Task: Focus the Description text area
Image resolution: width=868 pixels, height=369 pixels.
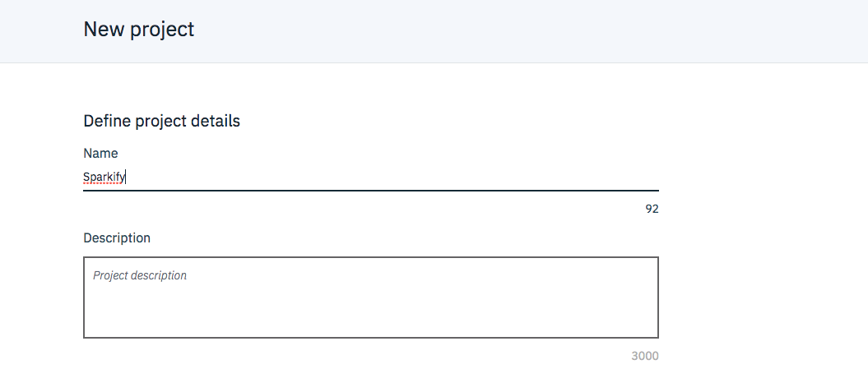Action: click(370, 298)
